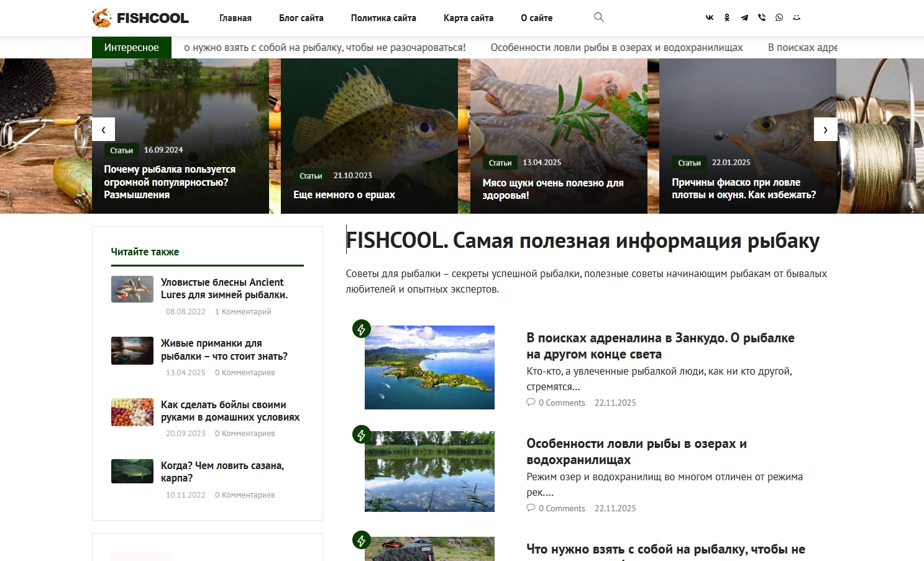The image size is (924, 561).
Task: Open the Telegram paper-plane link
Action: (x=744, y=18)
